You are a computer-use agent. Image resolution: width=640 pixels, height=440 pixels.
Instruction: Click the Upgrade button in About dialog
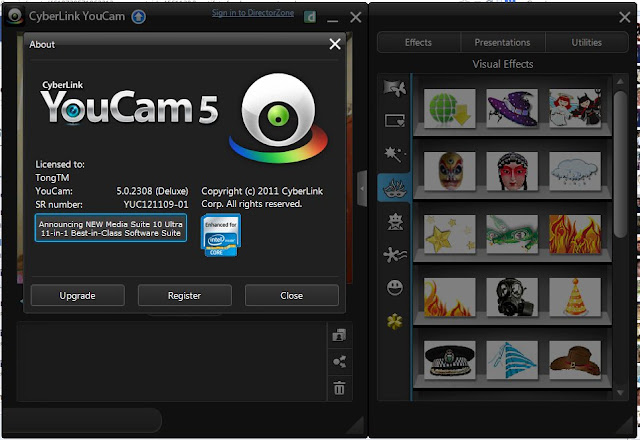click(x=78, y=295)
